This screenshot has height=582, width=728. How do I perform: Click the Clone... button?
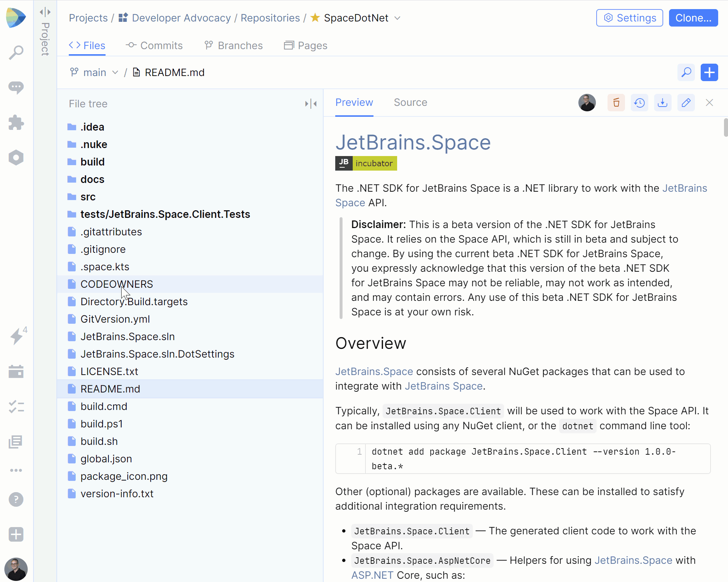tap(693, 18)
